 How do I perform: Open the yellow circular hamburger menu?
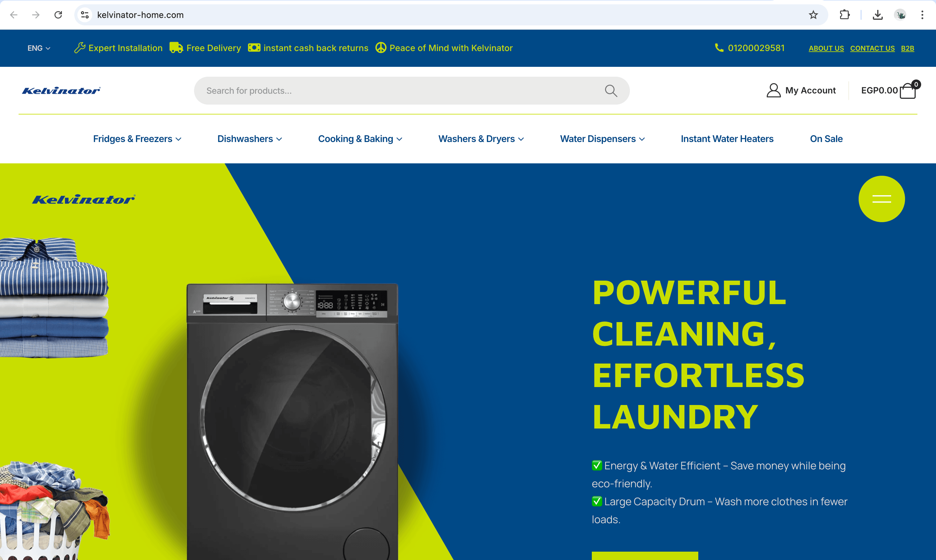(x=881, y=199)
